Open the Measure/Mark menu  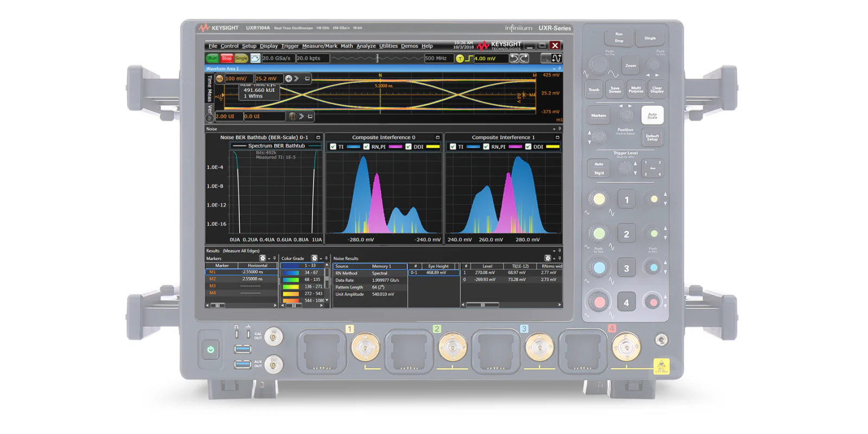point(320,46)
